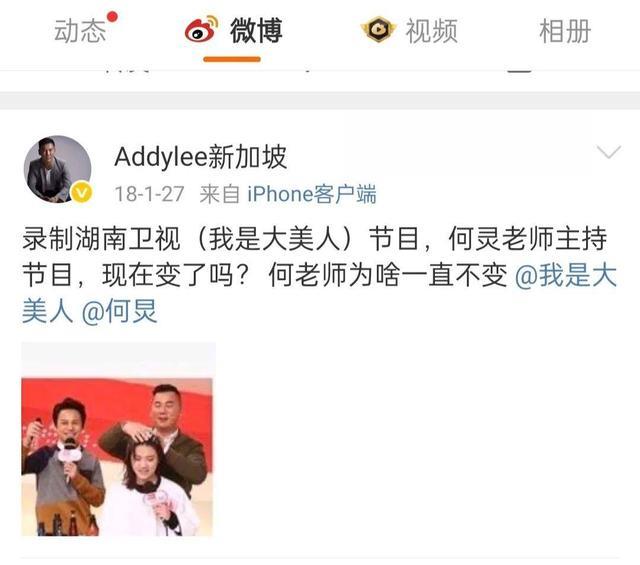Switch to the 微博 tab

click(256, 31)
